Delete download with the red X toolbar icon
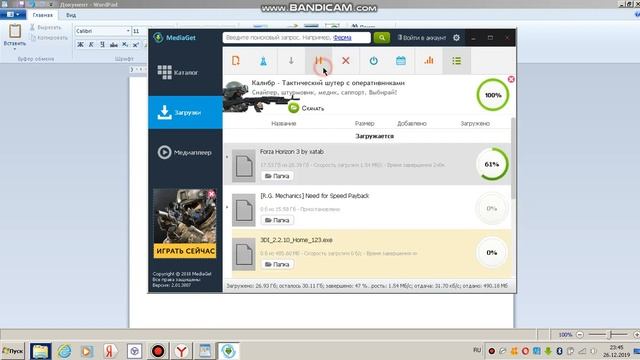This screenshot has width=640, height=360. [x=346, y=61]
